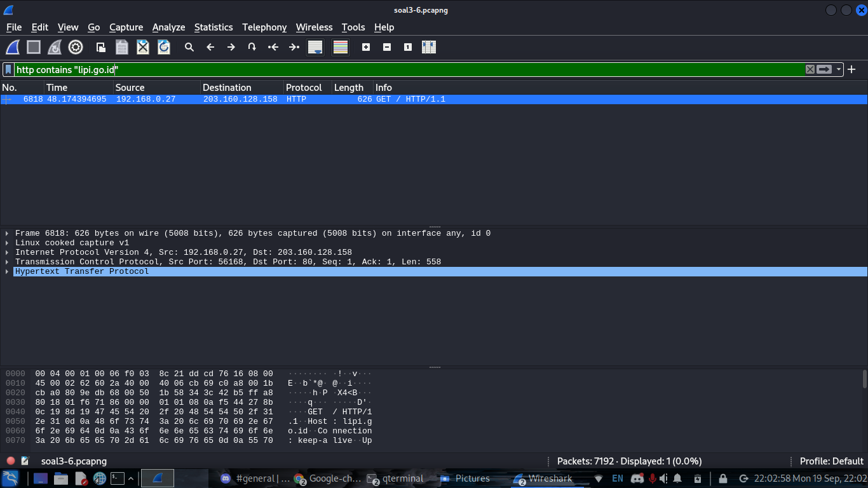Open Capture options via the gear icon

click(76, 47)
